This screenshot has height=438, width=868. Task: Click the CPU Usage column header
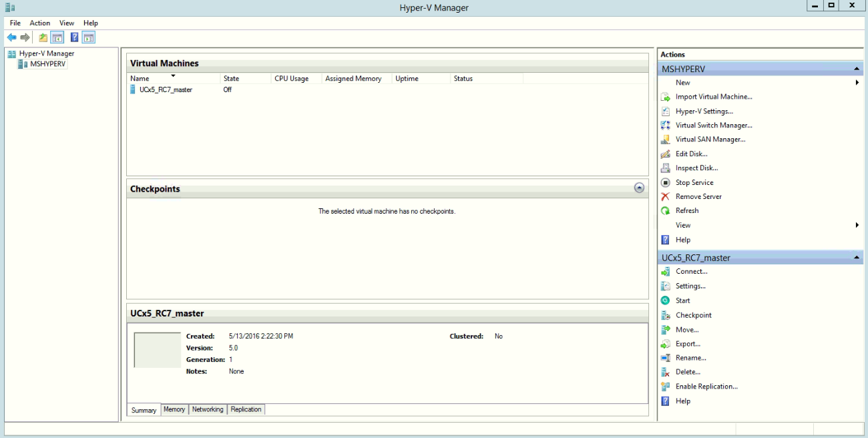[296, 79]
